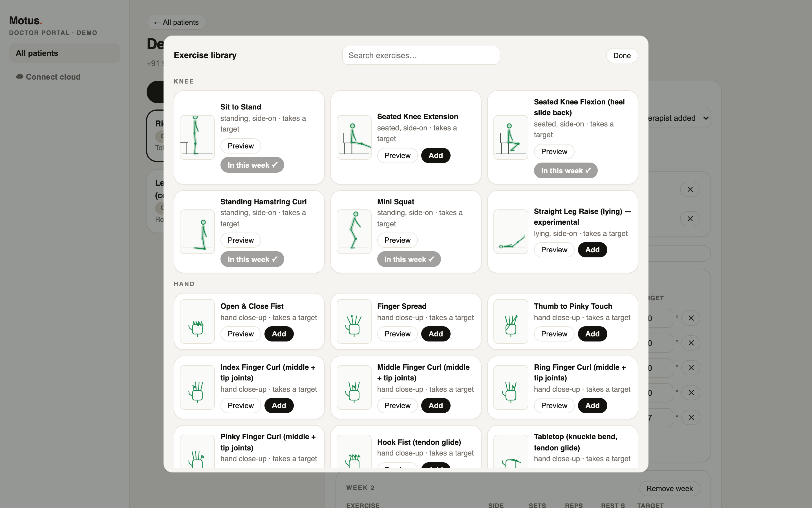
Task: Preview Index Finger Curl
Action: (240, 406)
